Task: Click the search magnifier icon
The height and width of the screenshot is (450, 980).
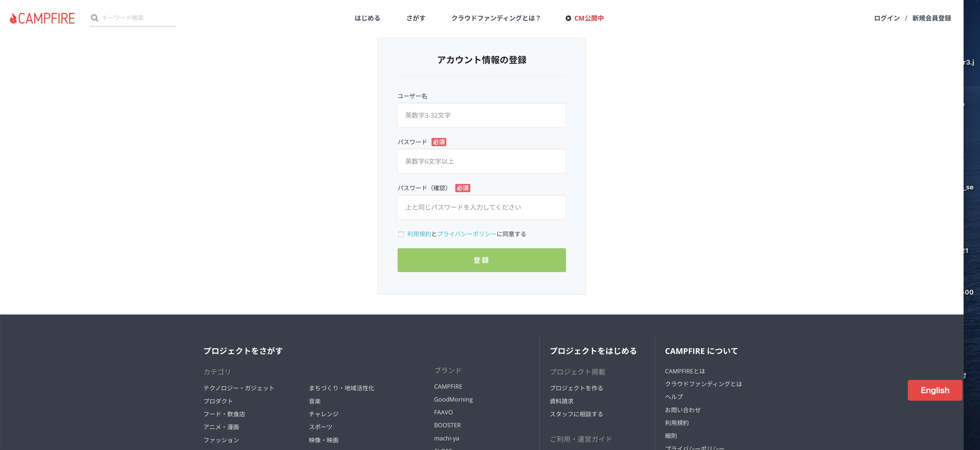Action: [94, 18]
